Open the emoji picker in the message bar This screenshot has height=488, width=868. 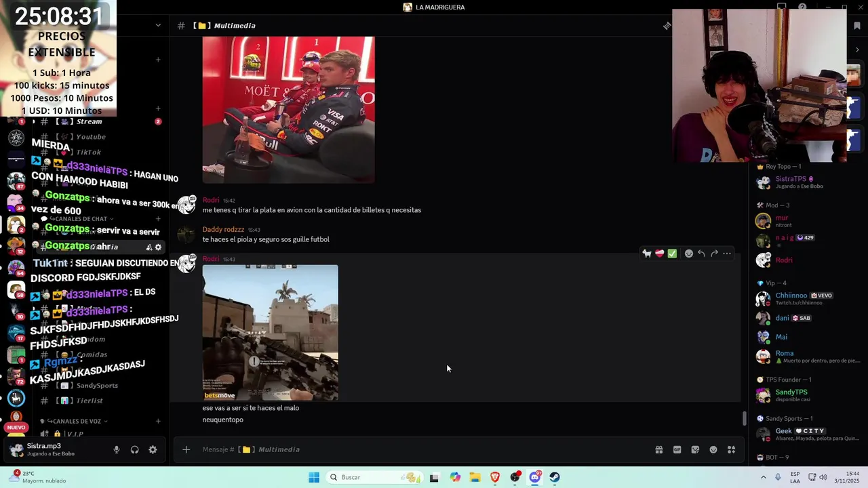(x=713, y=449)
